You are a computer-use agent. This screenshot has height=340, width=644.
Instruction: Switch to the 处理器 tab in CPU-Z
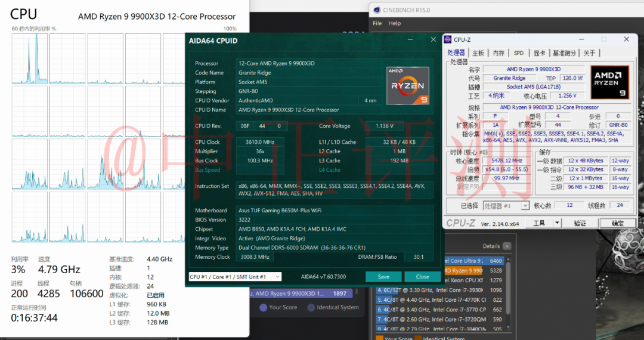[x=456, y=52]
